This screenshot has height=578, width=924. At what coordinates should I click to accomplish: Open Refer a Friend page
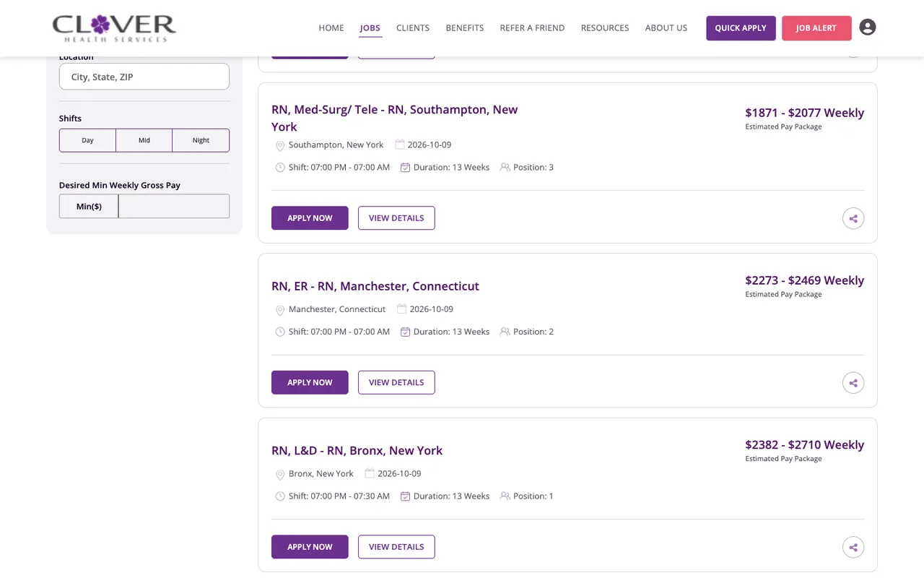(x=532, y=28)
